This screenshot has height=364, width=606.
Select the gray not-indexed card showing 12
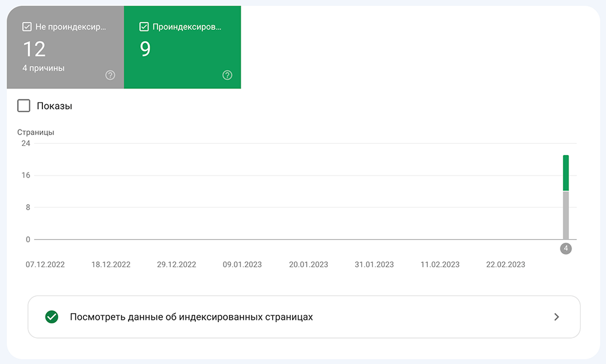coord(65,47)
